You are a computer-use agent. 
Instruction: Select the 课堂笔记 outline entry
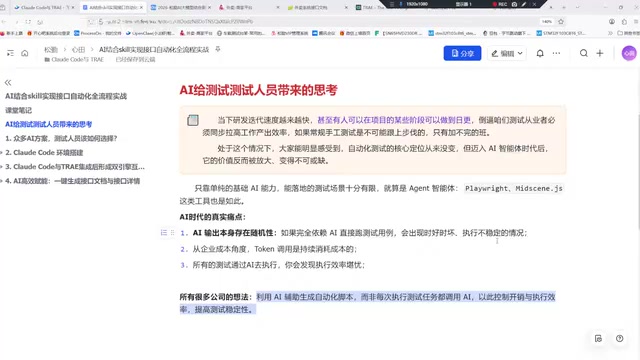[x=18, y=110]
